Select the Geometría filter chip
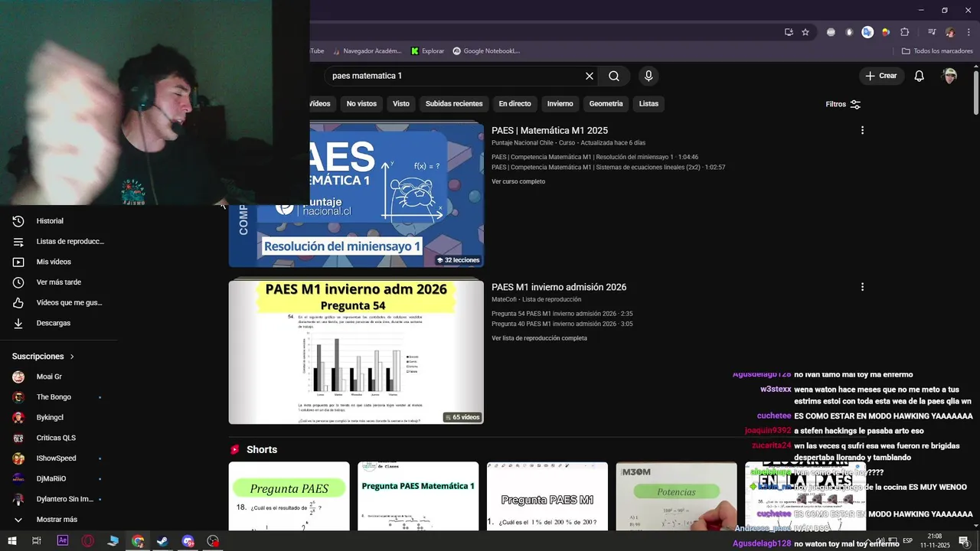The width and height of the screenshot is (980, 551). pyautogui.click(x=606, y=103)
